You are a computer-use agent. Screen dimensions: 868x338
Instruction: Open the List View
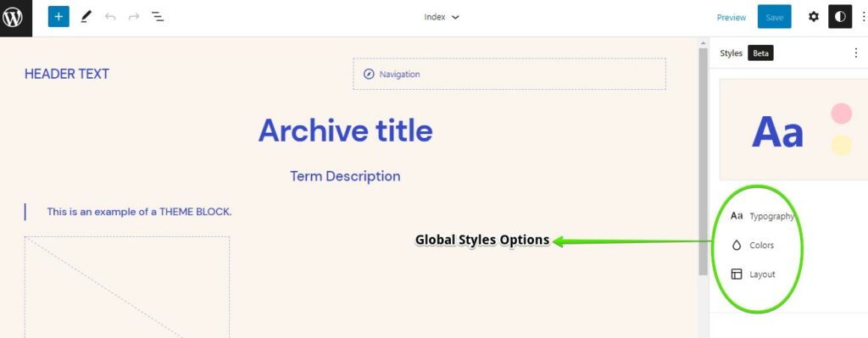(158, 17)
